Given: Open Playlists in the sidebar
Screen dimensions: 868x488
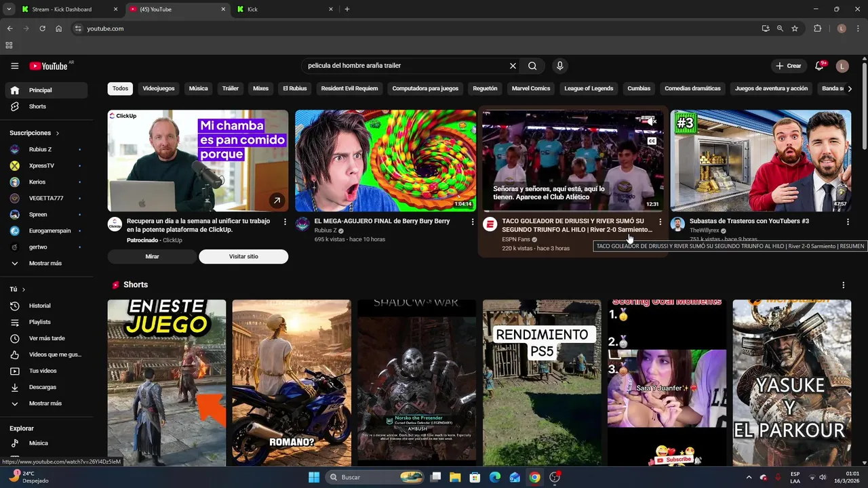Looking at the screenshot, I should (x=46, y=322).
